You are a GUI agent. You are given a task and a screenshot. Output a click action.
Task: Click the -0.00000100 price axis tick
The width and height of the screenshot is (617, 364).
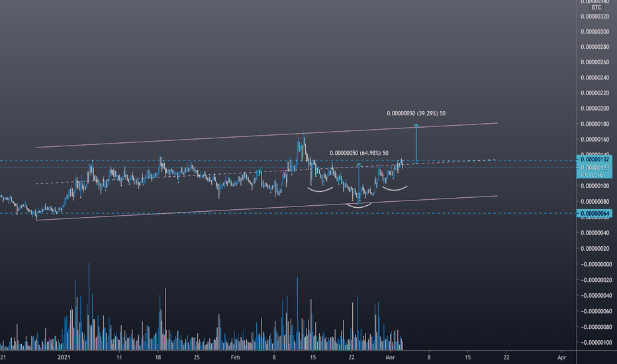tap(595, 343)
